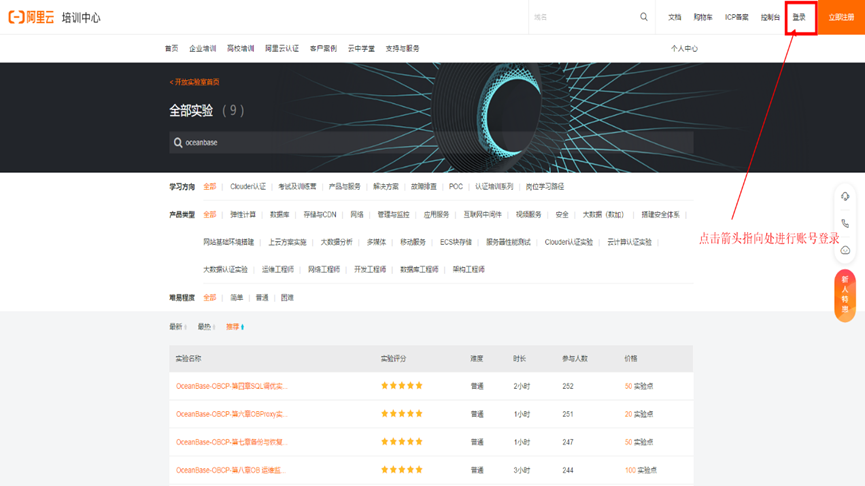Filter by Clouder认证 learning direction
865x486 pixels.
pyautogui.click(x=248, y=186)
